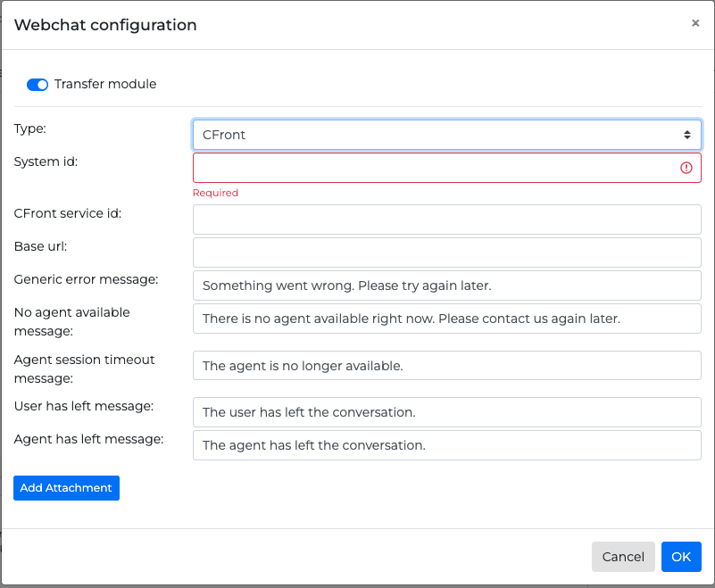Image resolution: width=715 pixels, height=588 pixels.
Task: Select the Base url text box
Action: pos(446,253)
